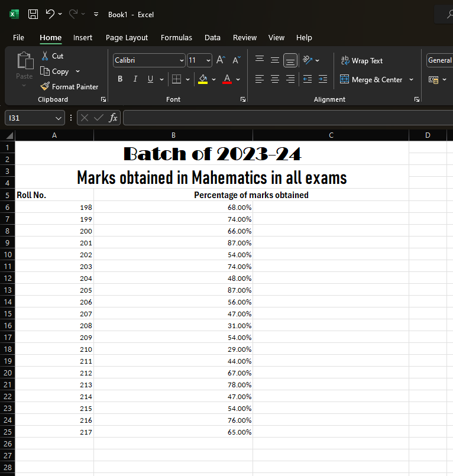
Task: Open the Calibri font name dropdown
Action: 182,60
